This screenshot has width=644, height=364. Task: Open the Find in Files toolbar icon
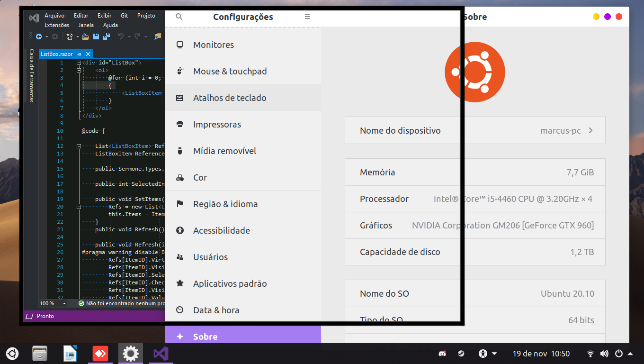coord(159,36)
